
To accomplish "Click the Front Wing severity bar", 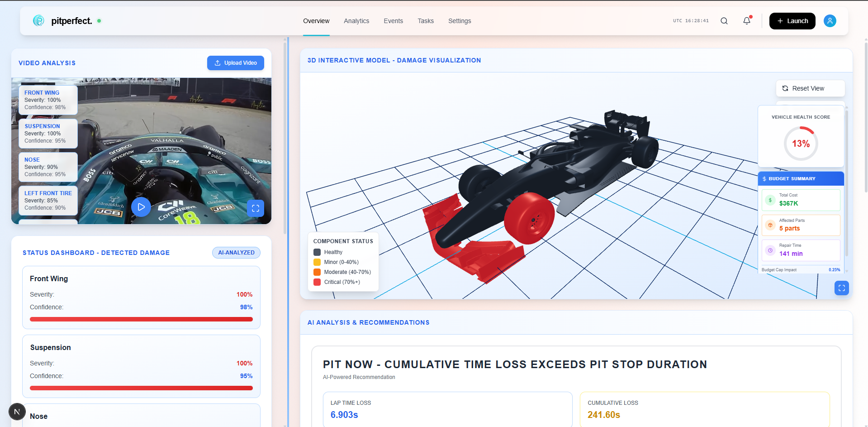I will (x=141, y=319).
